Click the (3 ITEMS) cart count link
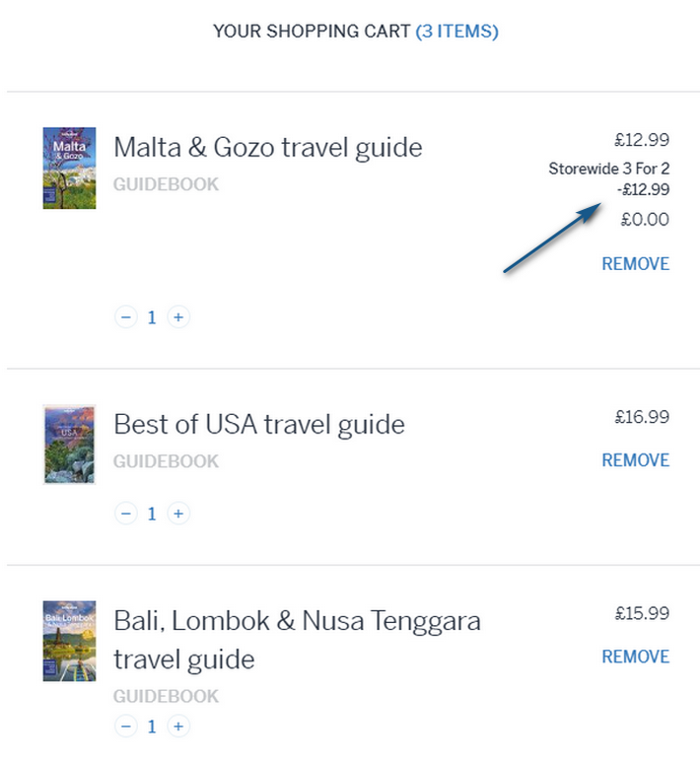The height and width of the screenshot is (762, 700). (x=456, y=32)
